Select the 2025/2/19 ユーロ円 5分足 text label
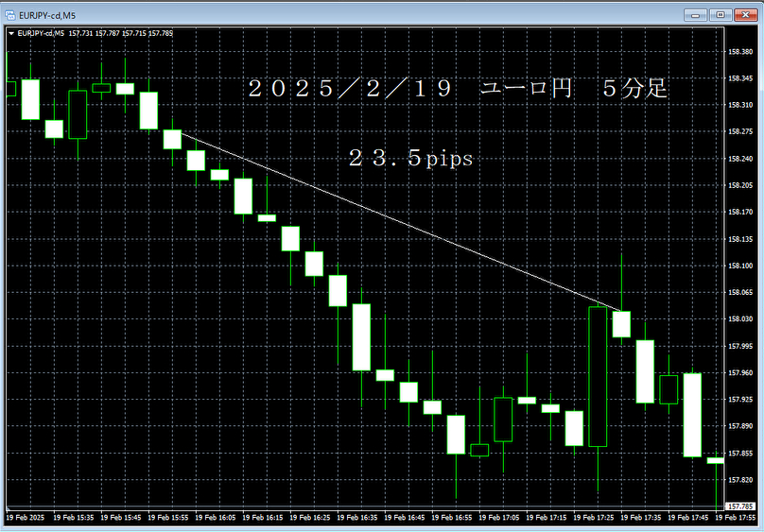 coord(458,90)
